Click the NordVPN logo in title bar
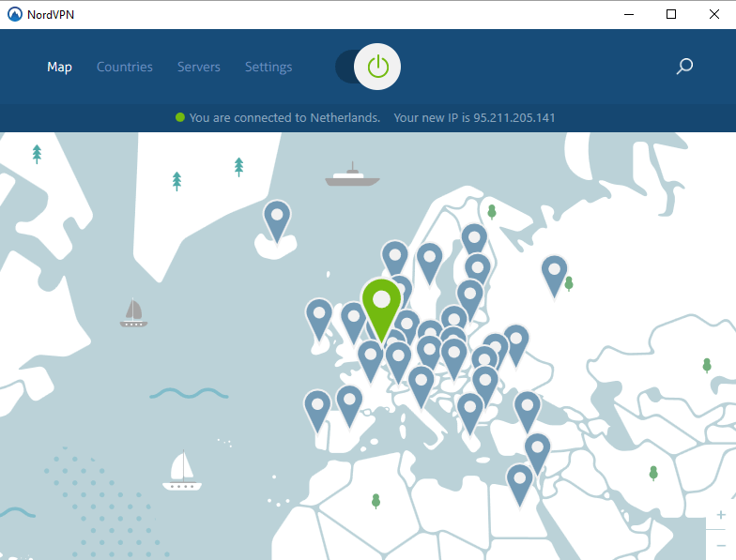This screenshot has width=736, height=560. [15, 15]
